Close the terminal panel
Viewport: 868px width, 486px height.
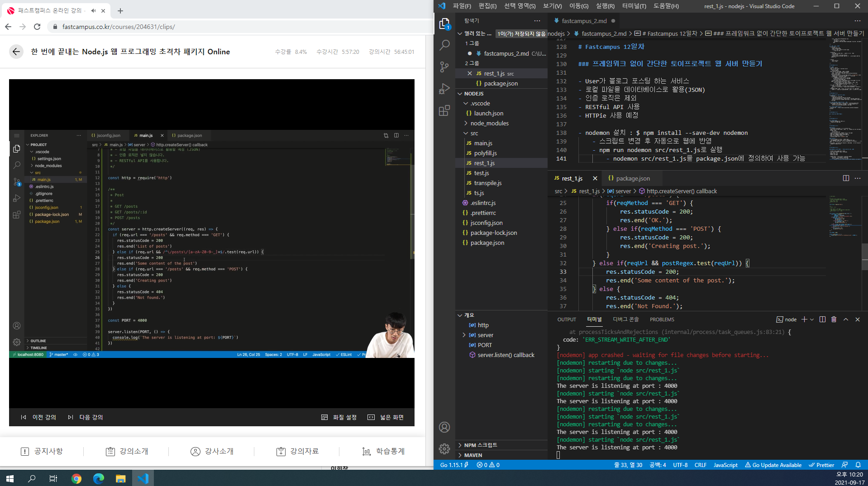tap(858, 319)
